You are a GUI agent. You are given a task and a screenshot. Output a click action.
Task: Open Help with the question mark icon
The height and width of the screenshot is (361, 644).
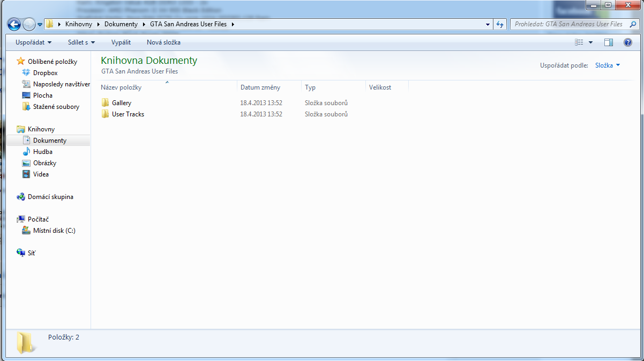(628, 42)
